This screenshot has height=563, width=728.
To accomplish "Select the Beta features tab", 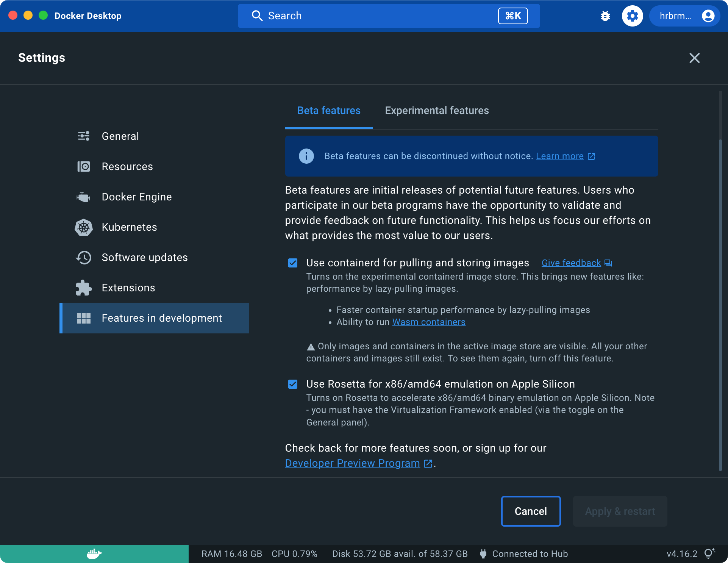I will [x=328, y=111].
